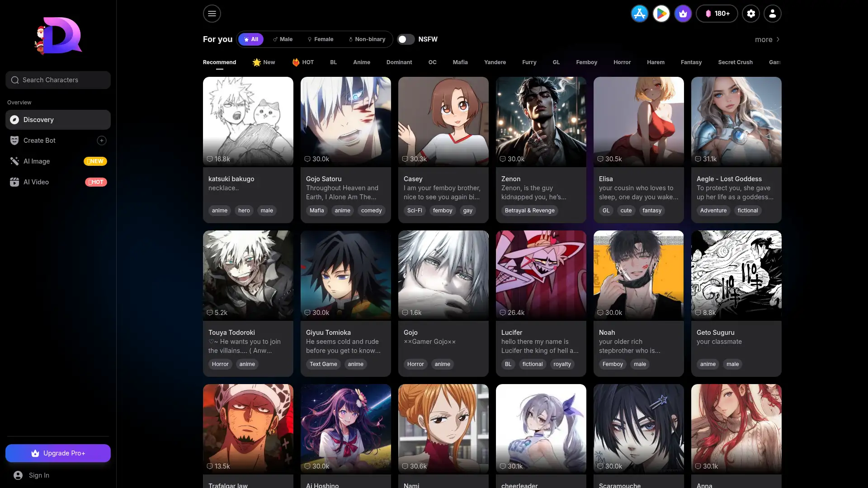This screenshot has width=868, height=488.
Task: Open the settings gear at top right
Action: [751, 14]
